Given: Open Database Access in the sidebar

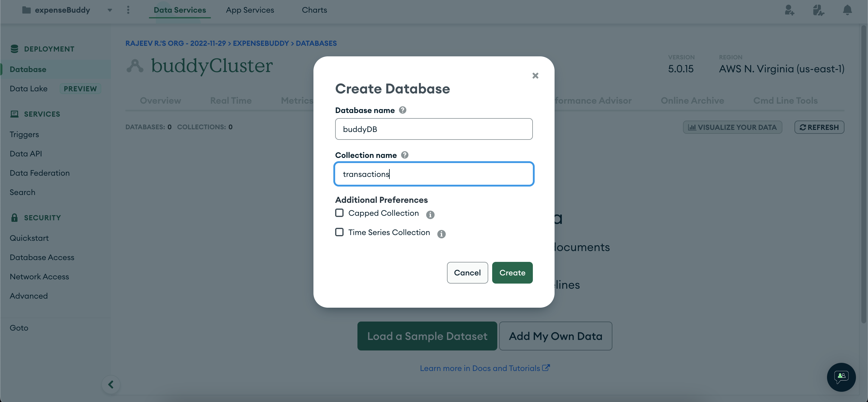Looking at the screenshot, I should tap(42, 257).
